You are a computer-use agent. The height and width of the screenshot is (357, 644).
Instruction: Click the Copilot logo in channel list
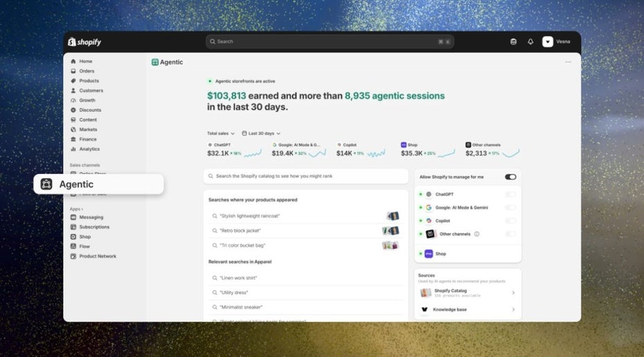[429, 221]
